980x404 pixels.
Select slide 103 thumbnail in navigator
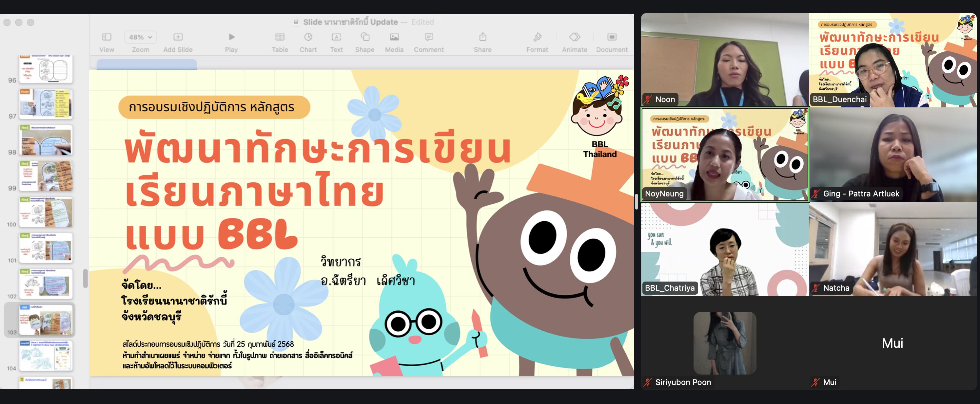[x=46, y=320]
